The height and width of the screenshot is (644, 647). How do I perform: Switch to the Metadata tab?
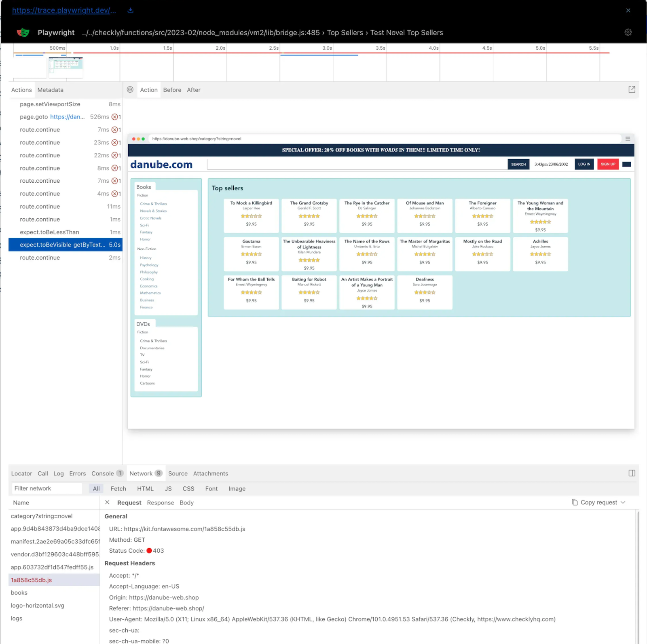51,90
